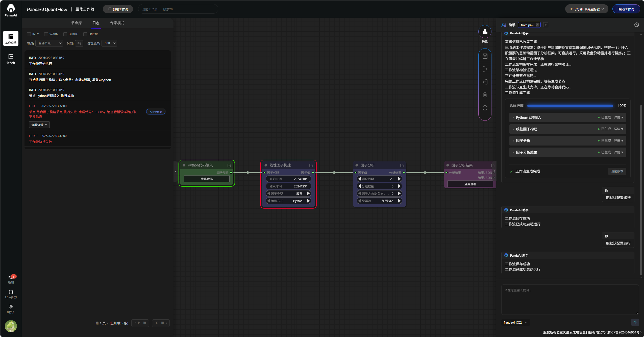644x337 pixels.
Task: Click the save workflow icon in the canvas toolbar
Action: pyautogui.click(x=485, y=56)
